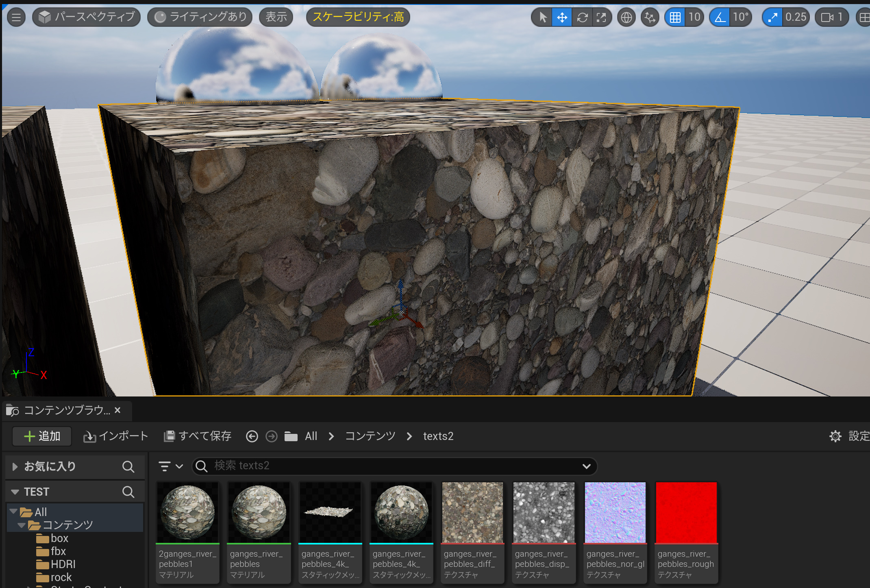Click the インポート import button
This screenshot has height=588, width=870.
point(116,436)
